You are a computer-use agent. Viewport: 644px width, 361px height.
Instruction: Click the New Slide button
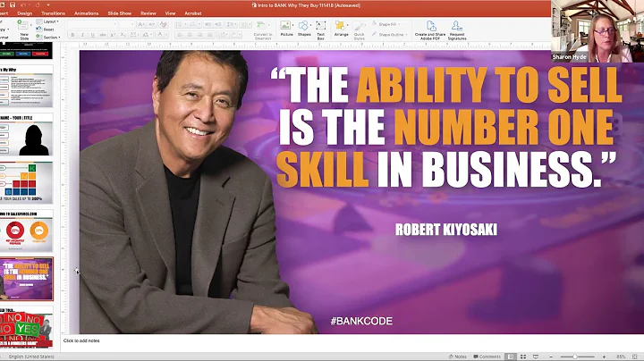click(24, 29)
